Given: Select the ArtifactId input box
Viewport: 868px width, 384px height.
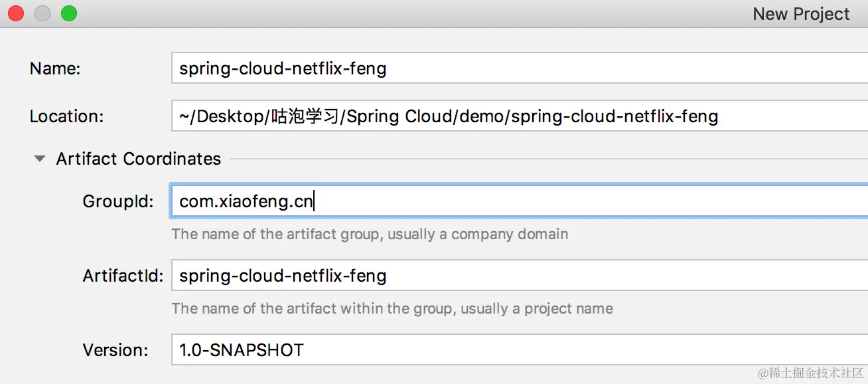Looking at the screenshot, I should point(518,276).
